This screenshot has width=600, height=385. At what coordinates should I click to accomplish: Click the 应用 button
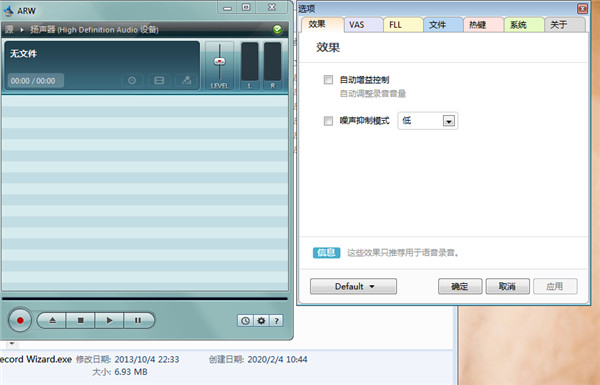(555, 286)
